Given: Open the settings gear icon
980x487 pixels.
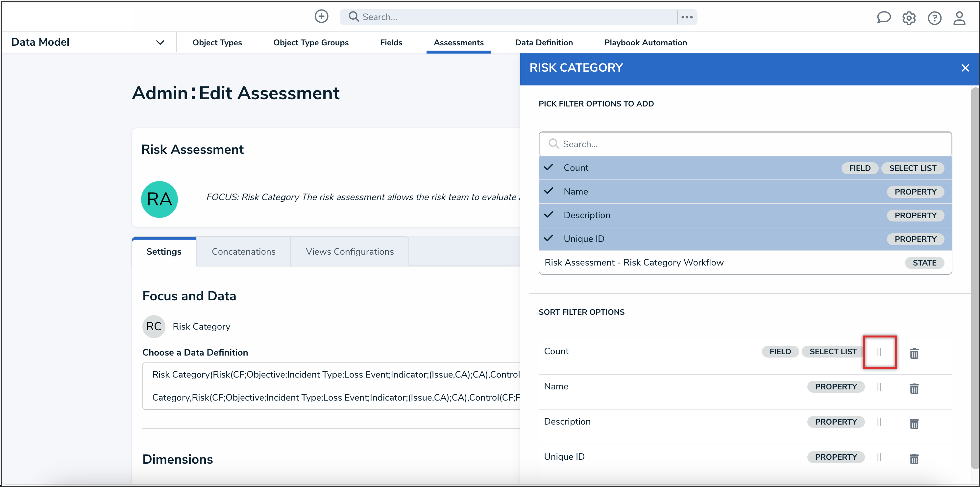Looking at the screenshot, I should (909, 18).
